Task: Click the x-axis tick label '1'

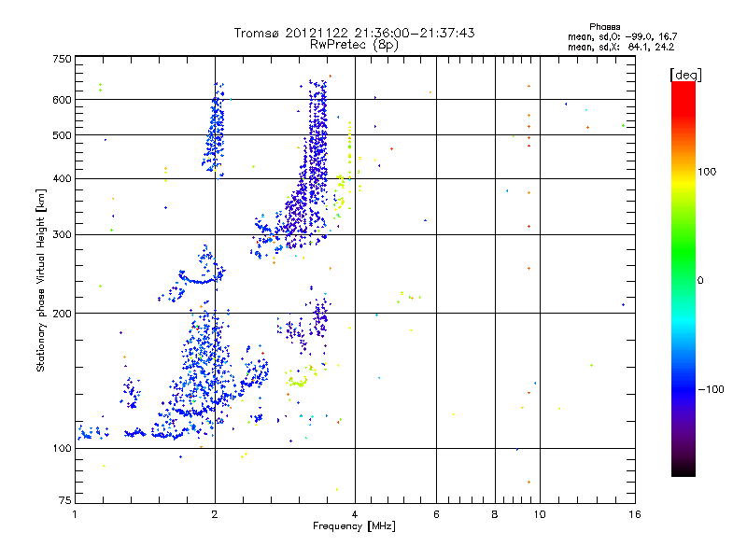Action: pyautogui.click(x=75, y=514)
